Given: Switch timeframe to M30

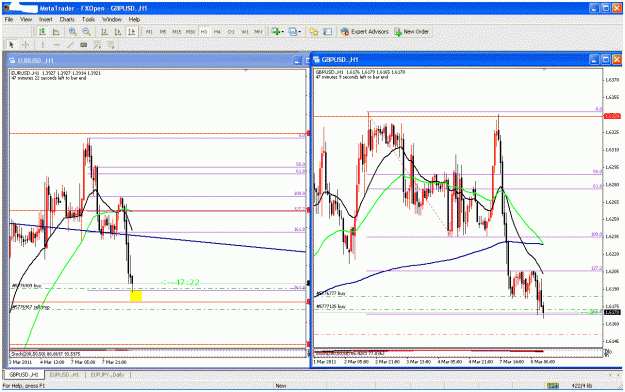Looking at the screenshot, I should [x=190, y=32].
